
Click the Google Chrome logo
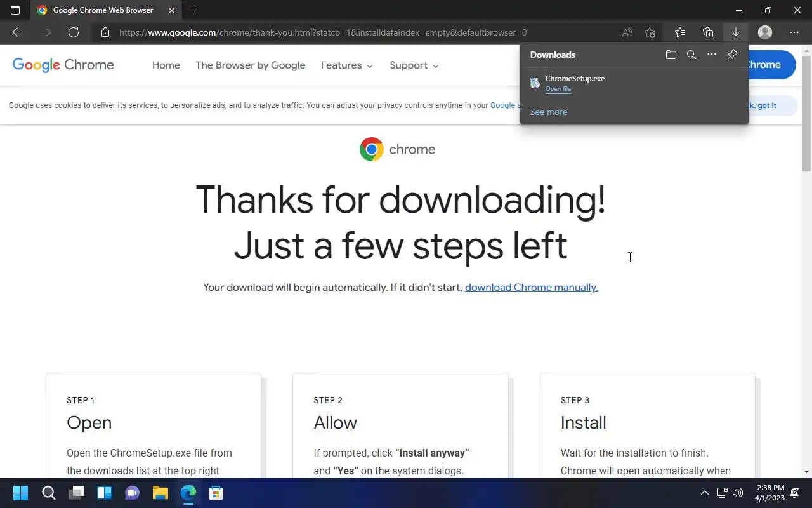63,65
